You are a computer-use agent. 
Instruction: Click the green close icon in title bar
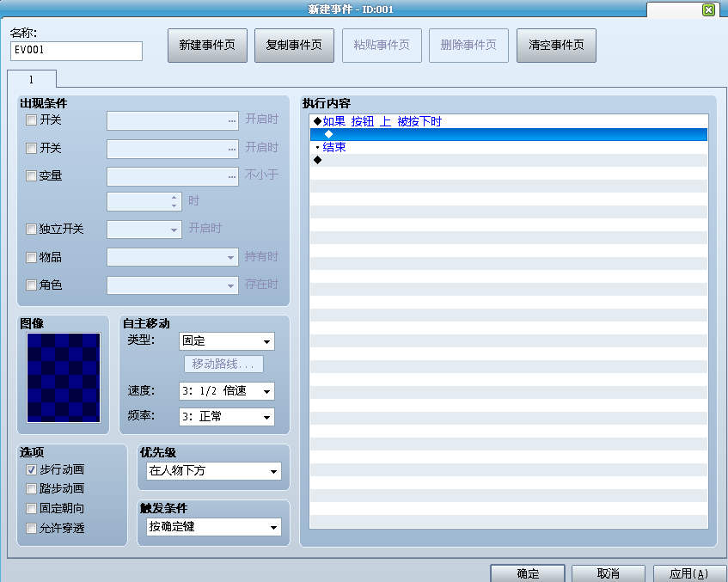pos(708,9)
